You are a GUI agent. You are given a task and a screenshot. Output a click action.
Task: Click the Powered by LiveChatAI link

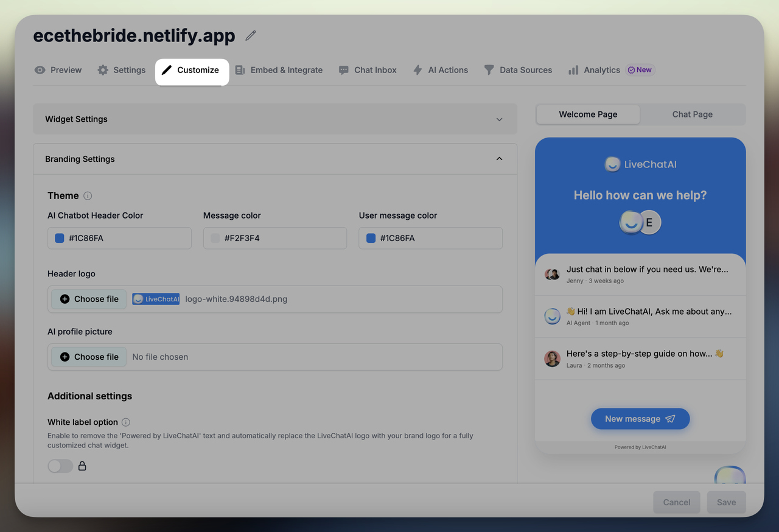tap(640, 447)
